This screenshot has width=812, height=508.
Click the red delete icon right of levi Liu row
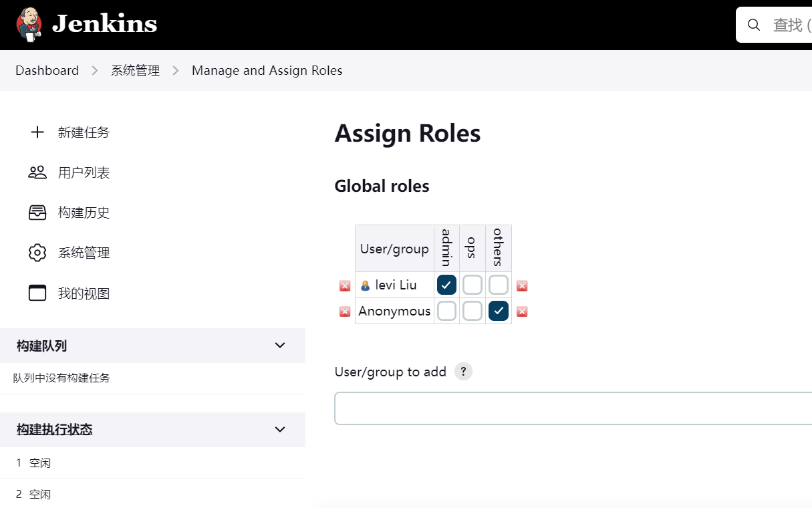[x=522, y=286]
